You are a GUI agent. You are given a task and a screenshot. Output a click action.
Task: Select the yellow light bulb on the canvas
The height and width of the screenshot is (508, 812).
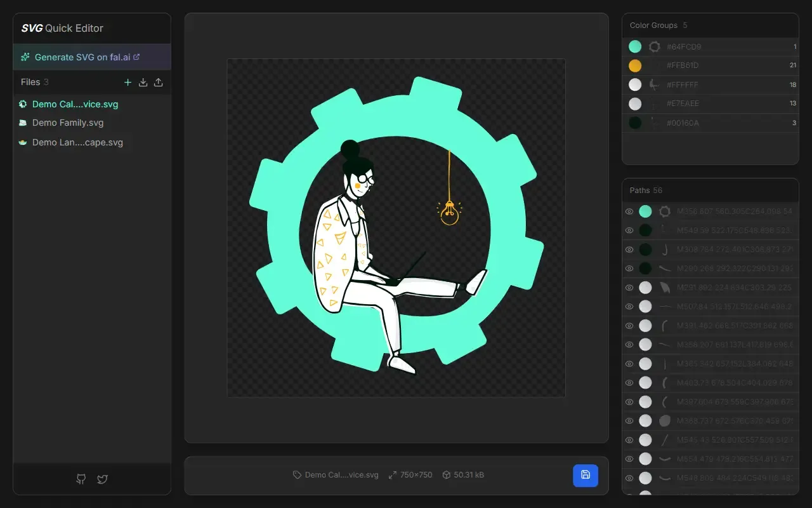click(x=450, y=212)
